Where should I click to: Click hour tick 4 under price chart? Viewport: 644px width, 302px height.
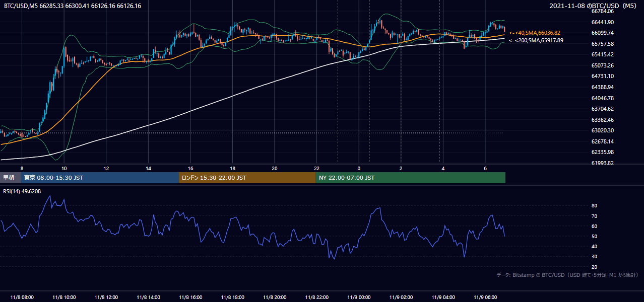coord(443,168)
